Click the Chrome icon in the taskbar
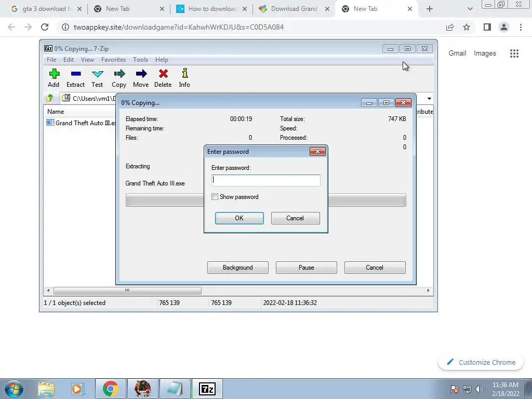Screen dimensions: 532x399 [111, 389]
